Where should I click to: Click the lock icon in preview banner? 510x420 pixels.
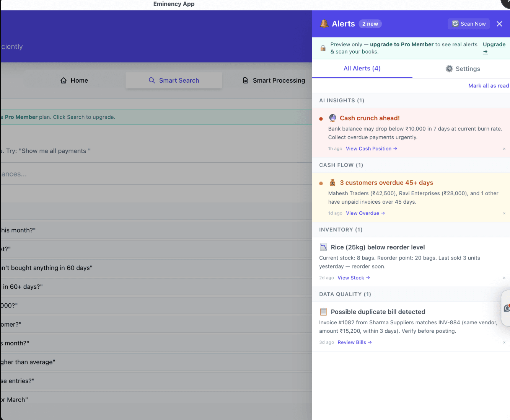pyautogui.click(x=323, y=48)
